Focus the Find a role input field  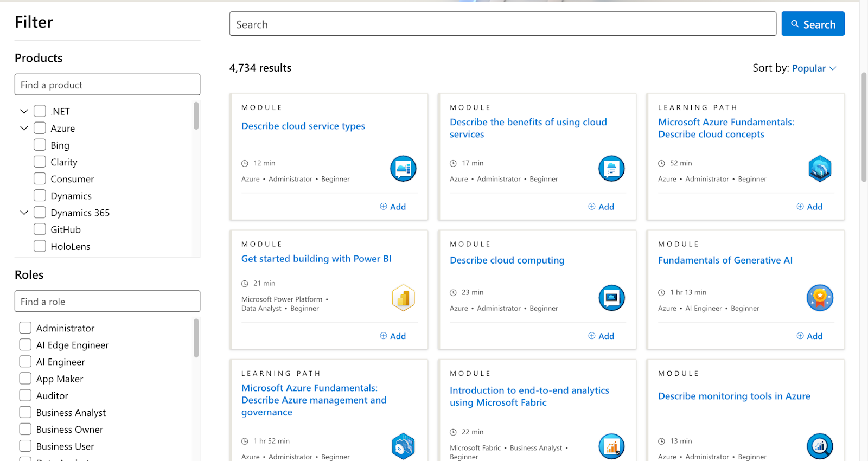tap(107, 301)
